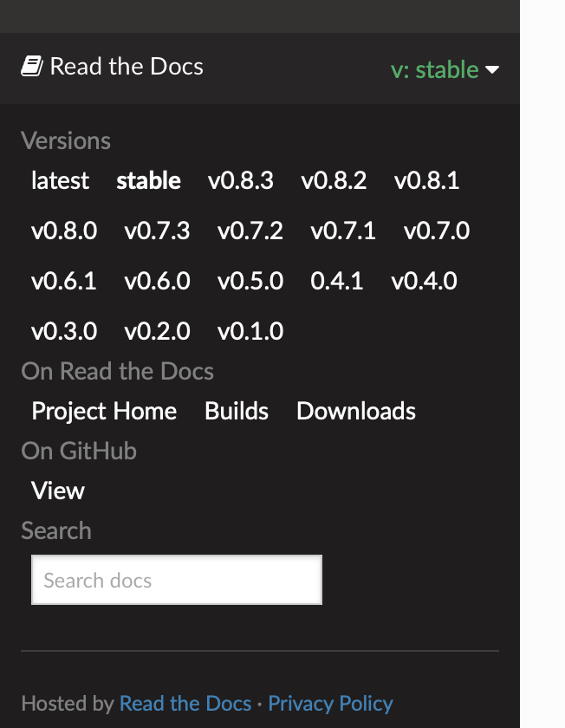
Task: Open the oldest version v0.1.0
Action: [250, 330]
